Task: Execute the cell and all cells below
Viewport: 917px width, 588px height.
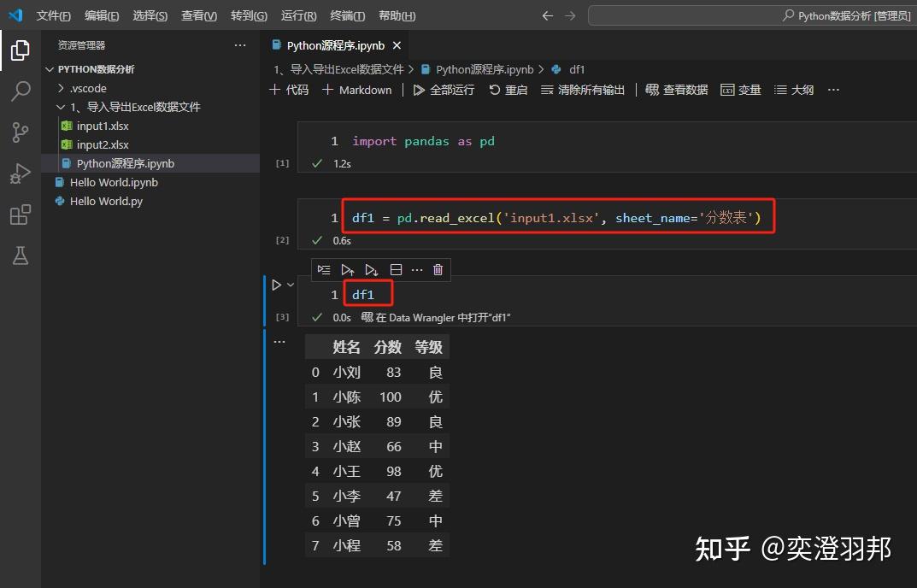Action: (x=370, y=269)
